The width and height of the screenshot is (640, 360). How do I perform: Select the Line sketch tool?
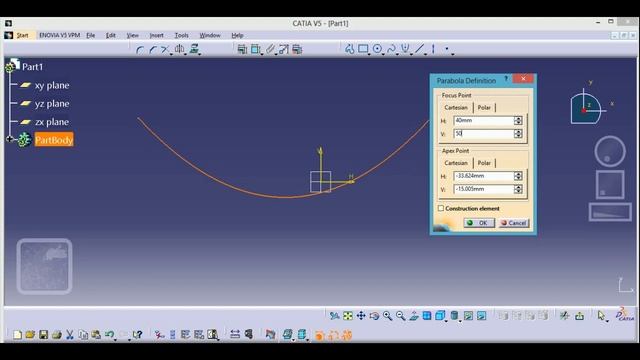[419, 49]
